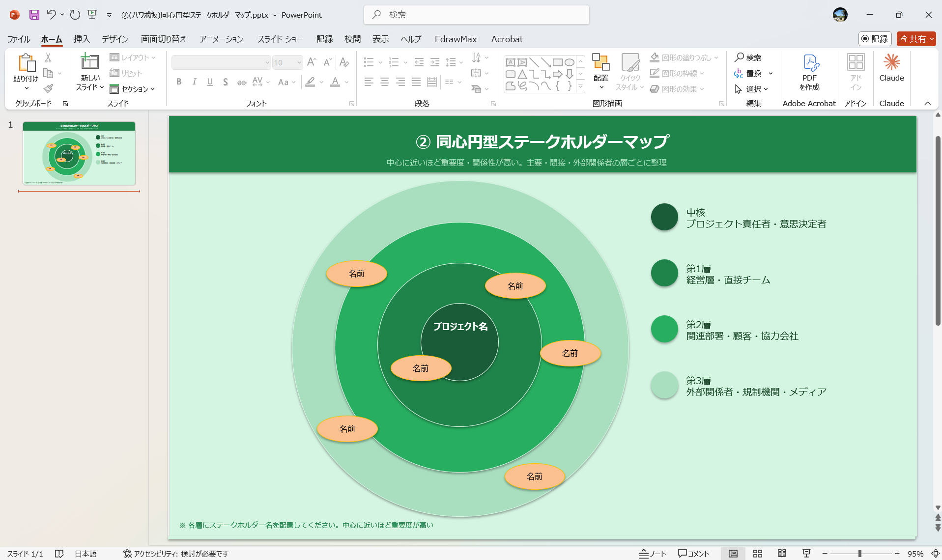Click the Cut scissors icon
The width and height of the screenshot is (942, 560).
point(48,57)
